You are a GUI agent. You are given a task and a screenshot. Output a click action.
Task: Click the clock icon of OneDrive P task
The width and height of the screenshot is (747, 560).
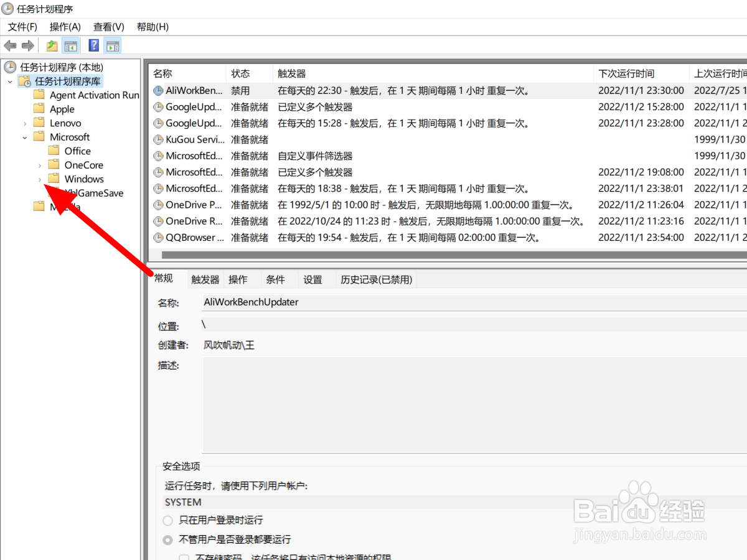click(x=159, y=205)
